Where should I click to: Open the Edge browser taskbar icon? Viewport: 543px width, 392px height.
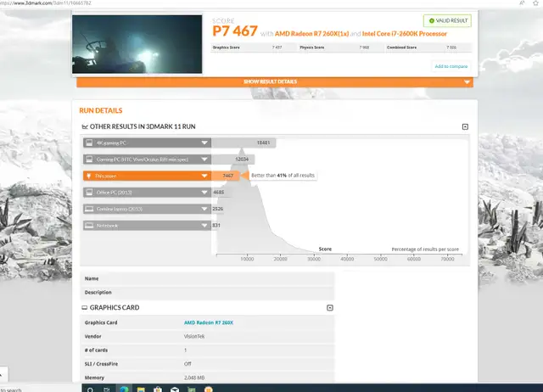coord(124,389)
